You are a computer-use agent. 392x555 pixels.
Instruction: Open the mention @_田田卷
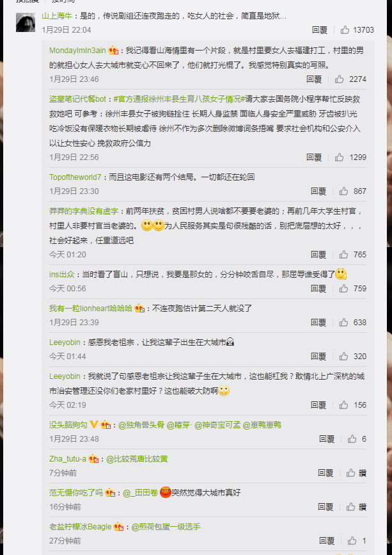(x=140, y=493)
